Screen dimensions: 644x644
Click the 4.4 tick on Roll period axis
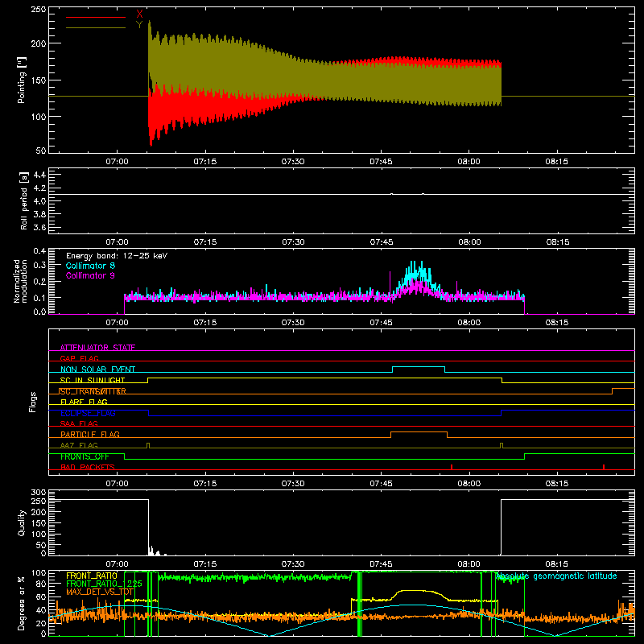[39, 175]
